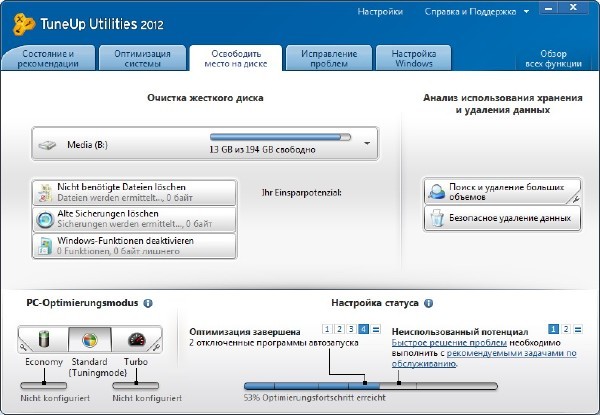The image size is (600, 415).
Task: Click list view icon of Оптимизация завершена
Action: tap(376, 329)
